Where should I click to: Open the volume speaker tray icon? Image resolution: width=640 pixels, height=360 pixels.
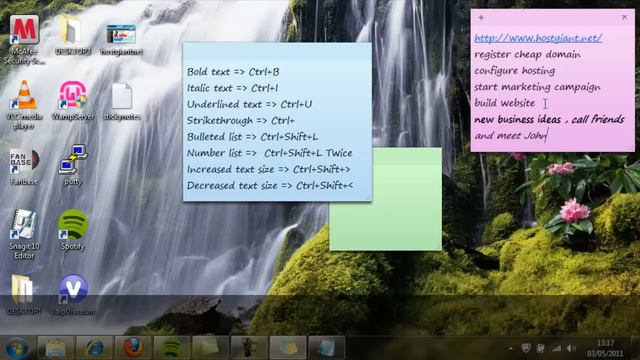pyautogui.click(x=571, y=348)
